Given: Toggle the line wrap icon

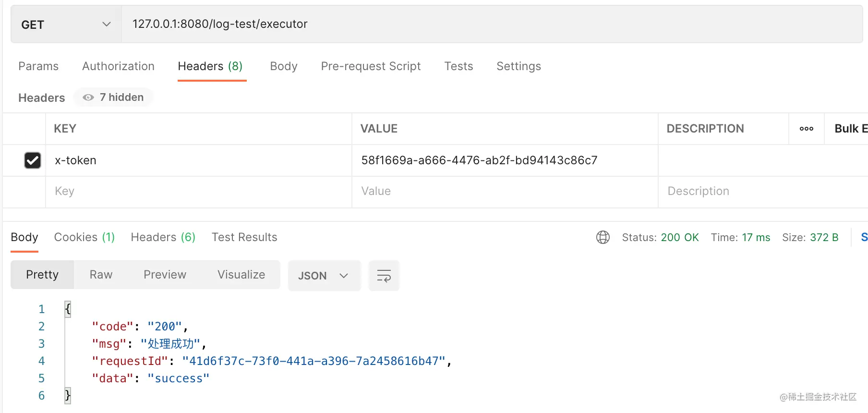Looking at the screenshot, I should [384, 276].
